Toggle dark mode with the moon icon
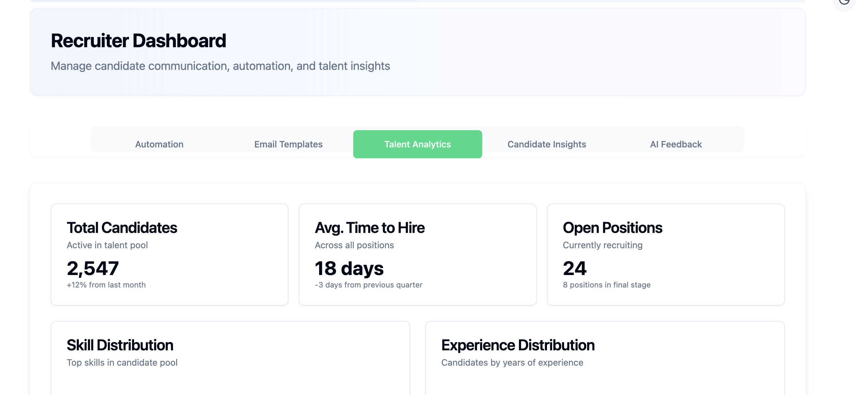Image resolution: width=868 pixels, height=395 pixels. (x=844, y=2)
